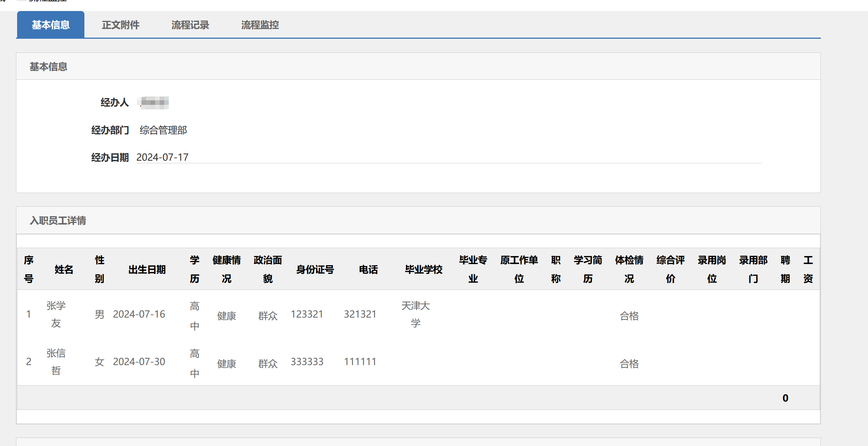The image size is (868, 446).
Task: Click the 经办日期 field showing 2024-07-17
Action: click(163, 157)
